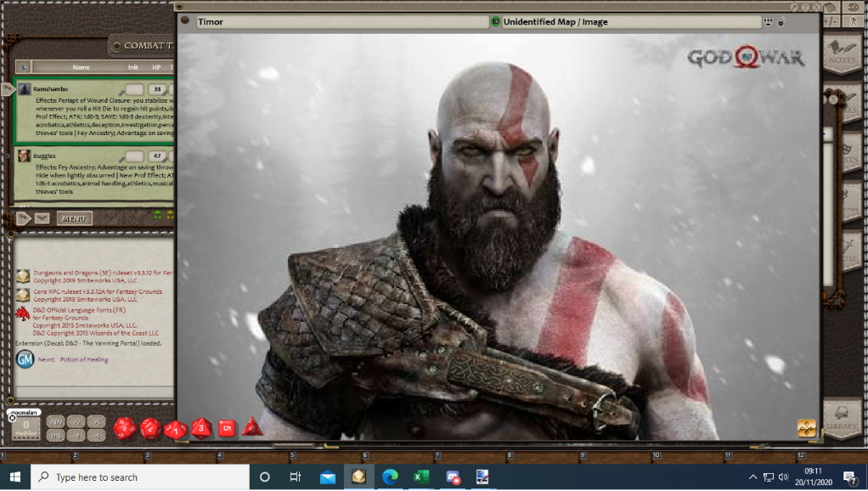The image size is (868, 491).
Task: Click Ramshambo's initiative field
Action: coord(134,89)
